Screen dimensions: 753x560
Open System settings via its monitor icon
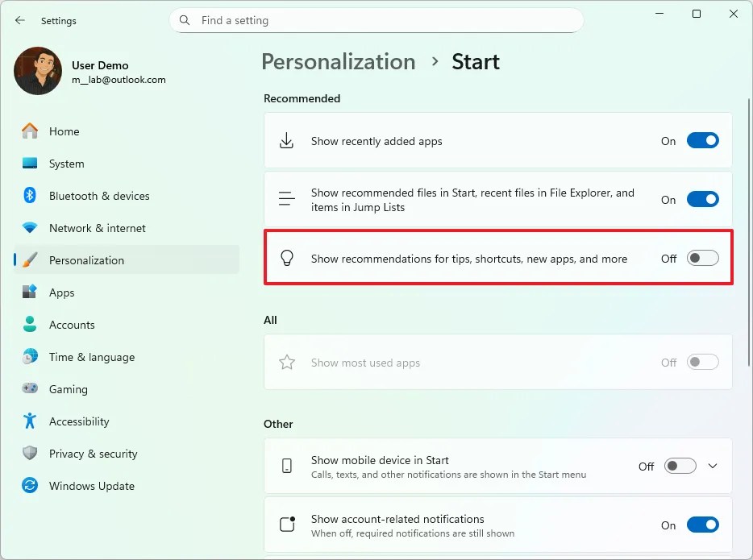click(30, 164)
